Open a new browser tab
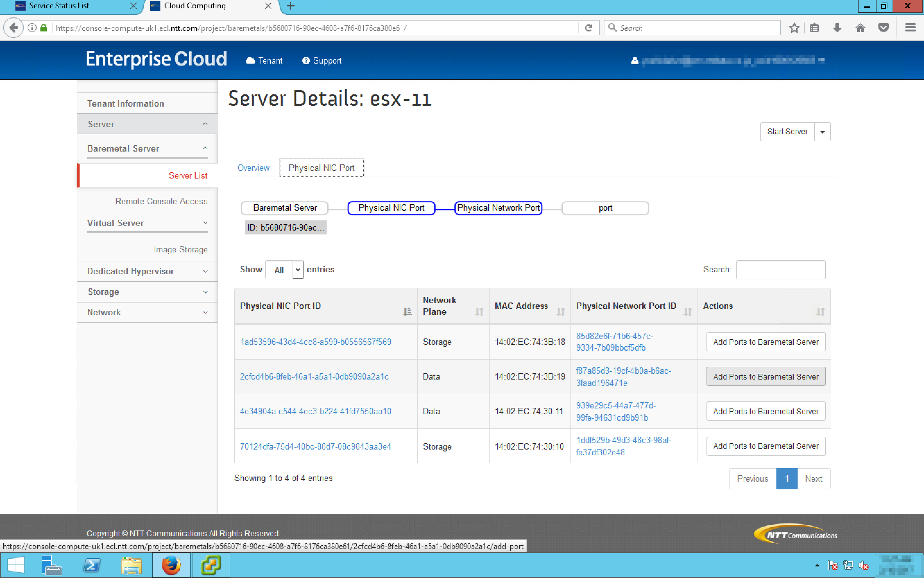Image resolution: width=924 pixels, height=578 pixels. 291,6
